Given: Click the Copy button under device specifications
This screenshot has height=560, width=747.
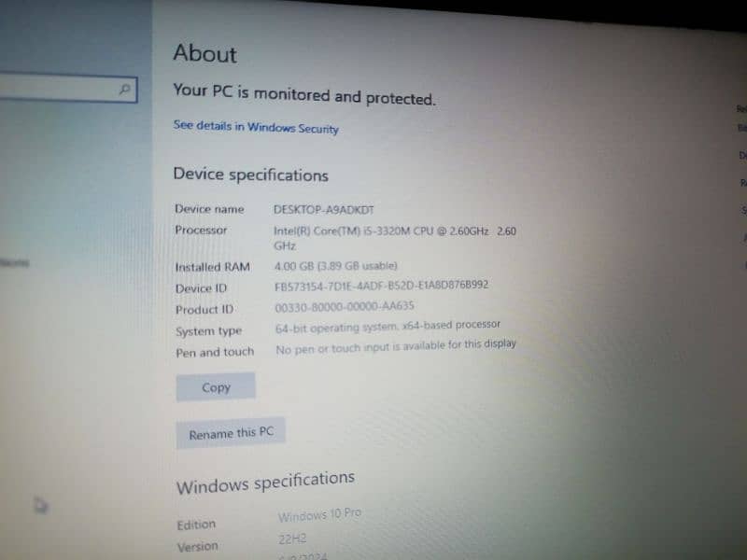Looking at the screenshot, I should (x=216, y=386).
